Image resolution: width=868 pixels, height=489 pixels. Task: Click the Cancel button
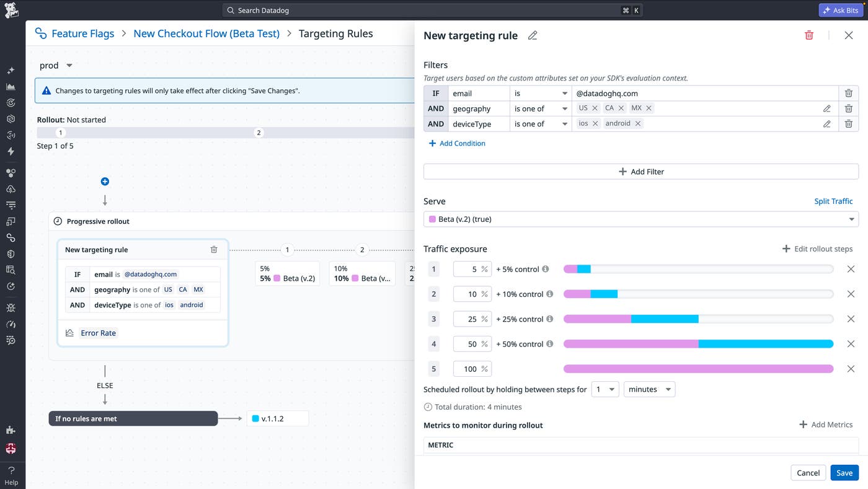click(x=808, y=472)
